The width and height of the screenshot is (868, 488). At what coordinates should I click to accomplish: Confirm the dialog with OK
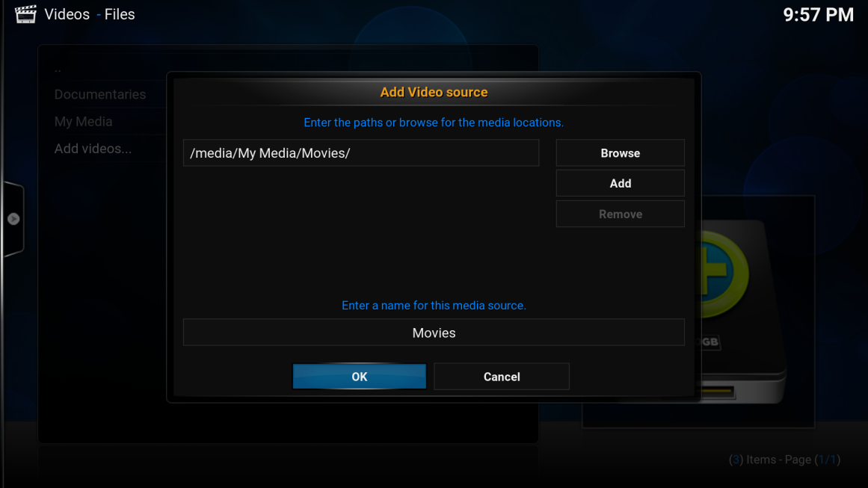[x=360, y=377]
